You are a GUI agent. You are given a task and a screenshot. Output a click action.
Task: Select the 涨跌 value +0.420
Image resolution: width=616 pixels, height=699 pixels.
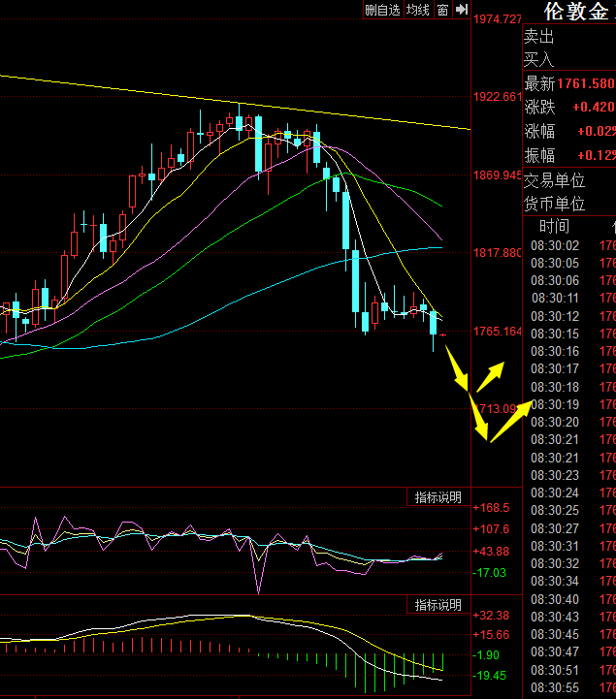pos(594,107)
